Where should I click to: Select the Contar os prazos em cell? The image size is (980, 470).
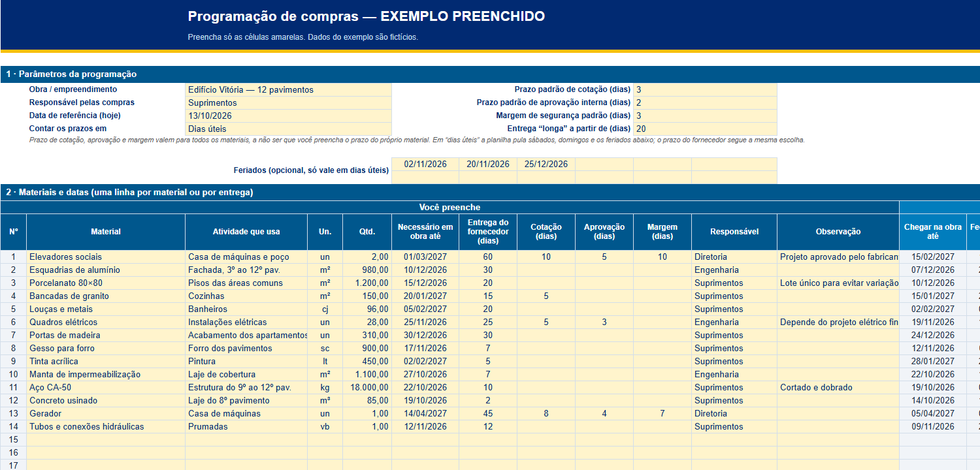288,129
